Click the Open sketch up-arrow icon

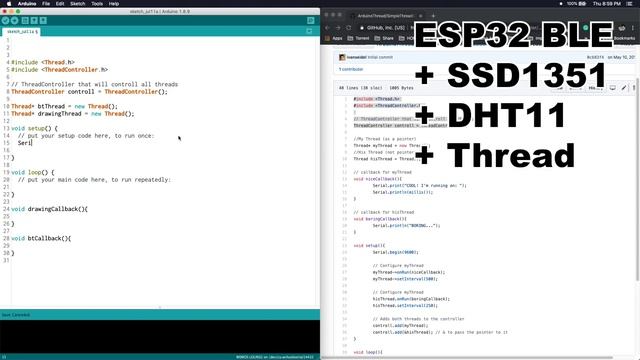[x=34, y=20]
